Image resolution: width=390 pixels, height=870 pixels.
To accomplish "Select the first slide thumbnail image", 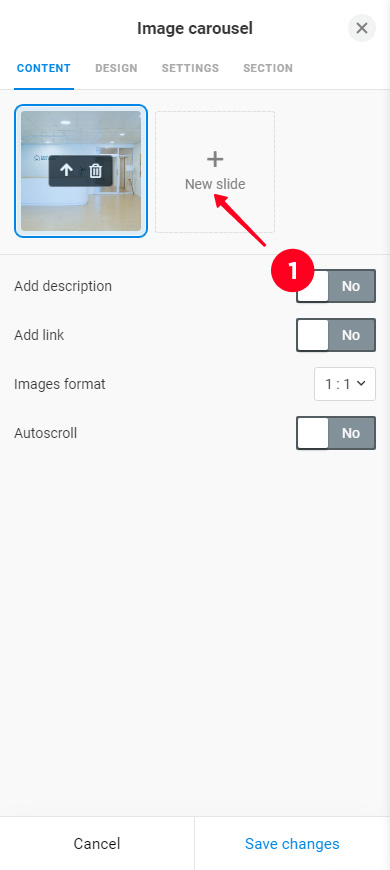I will [x=81, y=171].
